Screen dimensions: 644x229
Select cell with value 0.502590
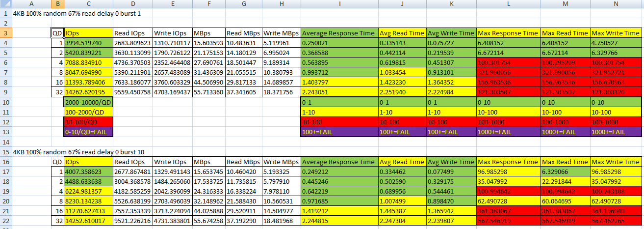(402, 181)
